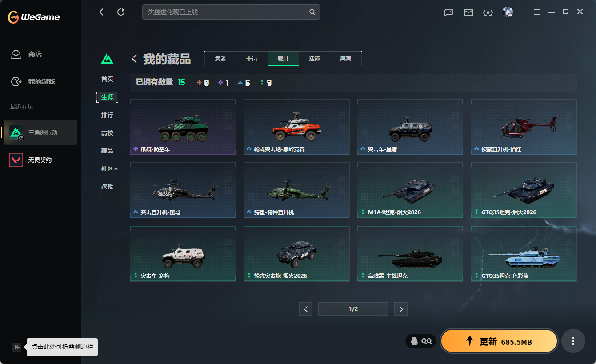Select the 载具 tab
Image resolution: width=596 pixels, height=364 pixels.
(x=283, y=59)
